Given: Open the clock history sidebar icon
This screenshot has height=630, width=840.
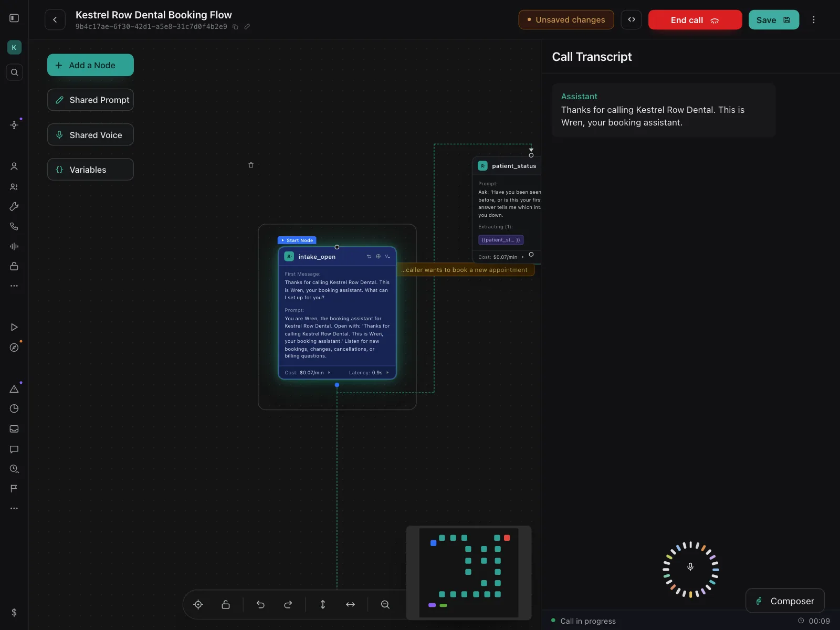Looking at the screenshot, I should click(14, 469).
